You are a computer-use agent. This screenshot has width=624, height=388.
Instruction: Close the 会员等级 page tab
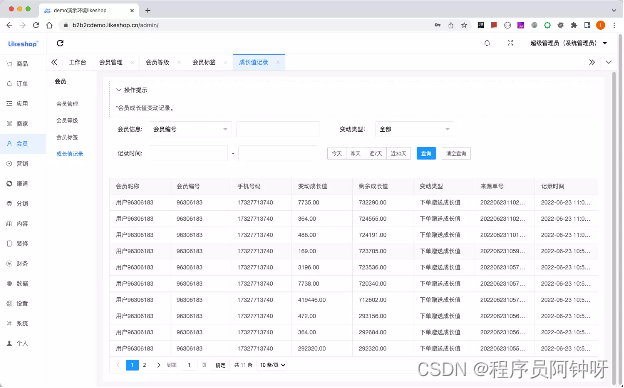pyautogui.click(x=179, y=62)
